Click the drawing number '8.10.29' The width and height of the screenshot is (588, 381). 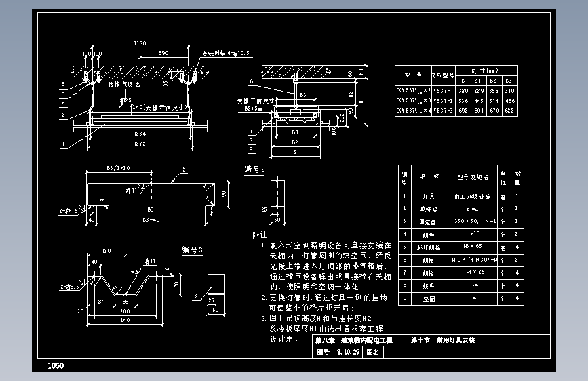(348, 352)
